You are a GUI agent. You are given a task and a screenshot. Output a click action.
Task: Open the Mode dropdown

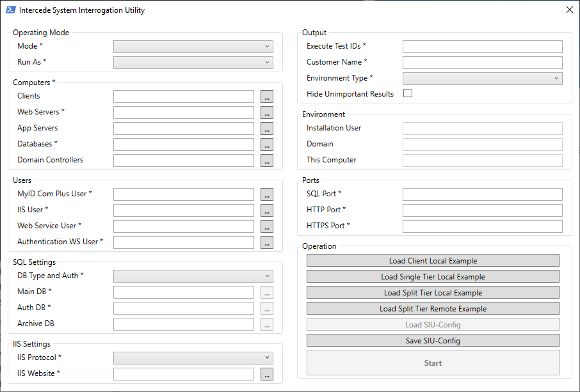[x=193, y=47]
